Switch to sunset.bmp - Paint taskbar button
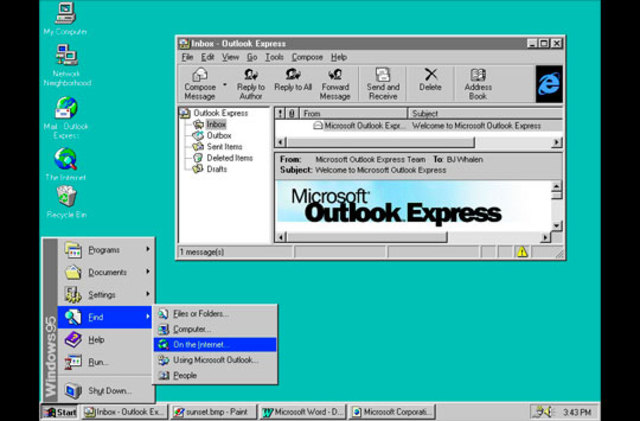The image size is (640, 421). 213,412
